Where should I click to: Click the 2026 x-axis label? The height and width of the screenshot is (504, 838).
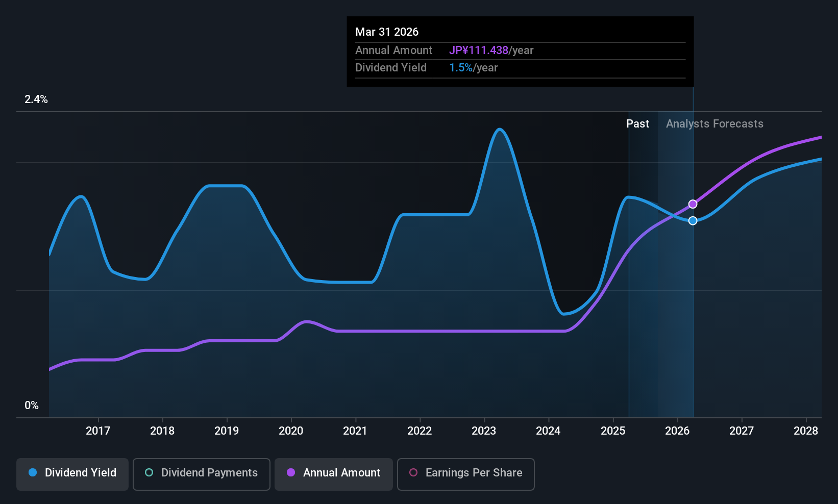coord(677,431)
